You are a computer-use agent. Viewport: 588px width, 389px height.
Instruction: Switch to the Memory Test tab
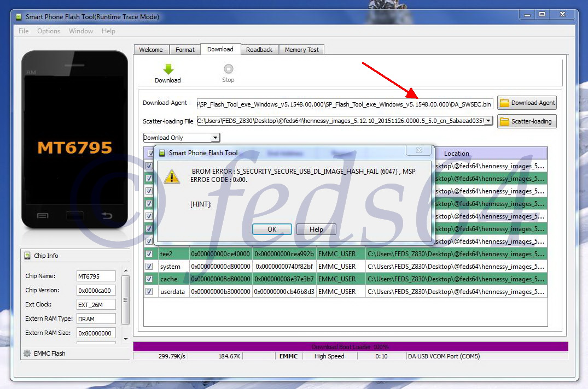301,50
